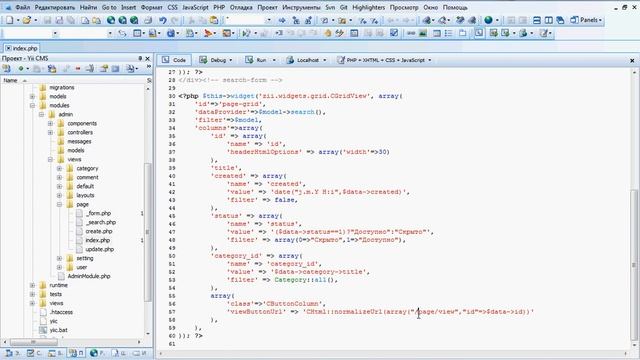
Task: Select update.php in project tree
Action: (x=100, y=249)
